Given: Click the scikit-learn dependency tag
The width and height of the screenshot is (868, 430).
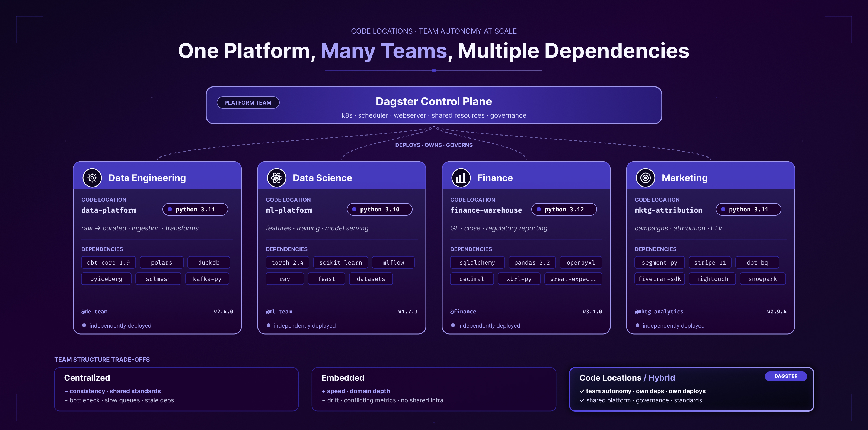Looking at the screenshot, I should pos(341,263).
